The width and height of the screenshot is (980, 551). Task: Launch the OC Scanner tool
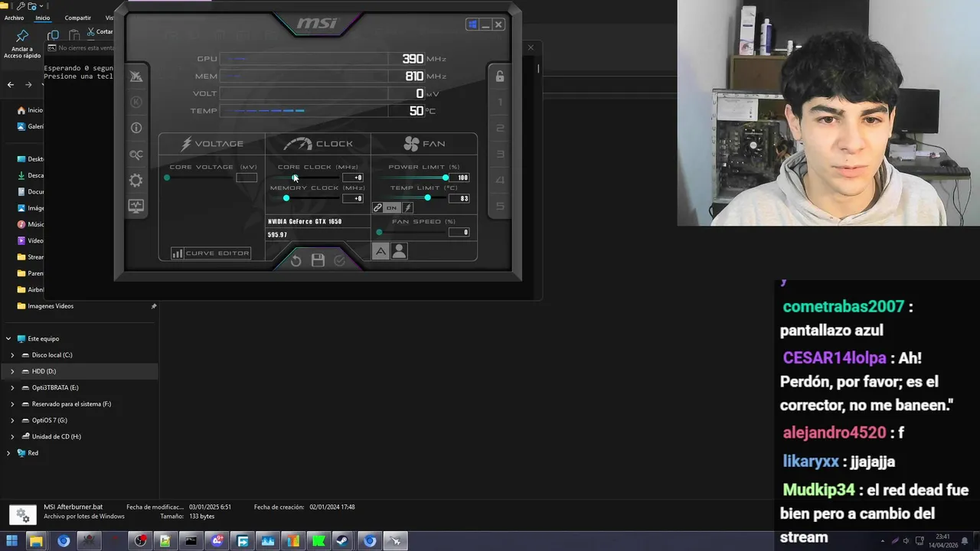pos(136,155)
